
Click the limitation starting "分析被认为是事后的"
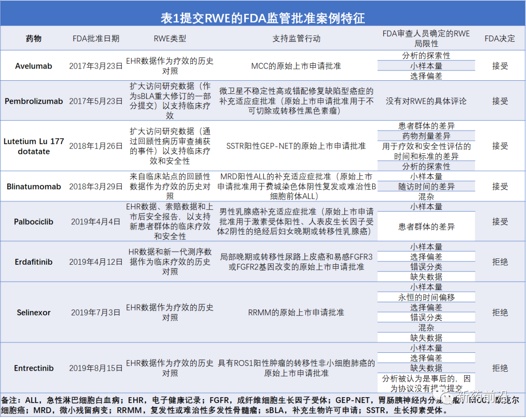(x=426, y=383)
